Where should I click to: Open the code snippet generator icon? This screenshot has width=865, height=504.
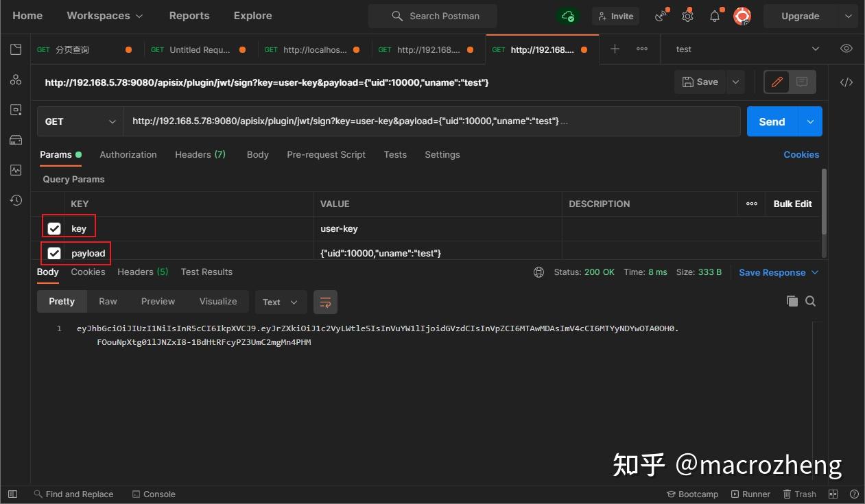coord(846,82)
